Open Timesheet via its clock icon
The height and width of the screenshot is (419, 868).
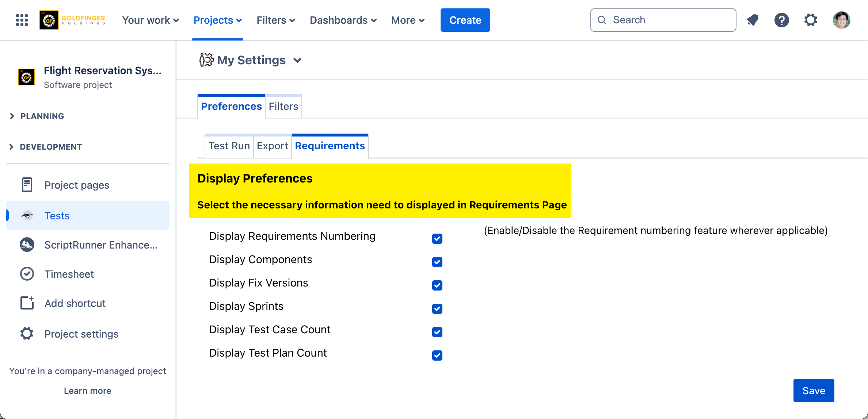coord(27,274)
